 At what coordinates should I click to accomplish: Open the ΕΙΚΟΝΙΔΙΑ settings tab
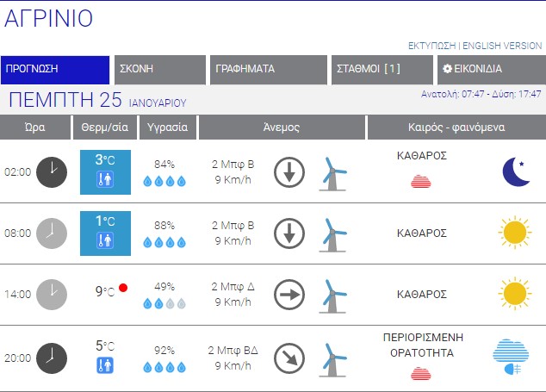click(x=489, y=70)
